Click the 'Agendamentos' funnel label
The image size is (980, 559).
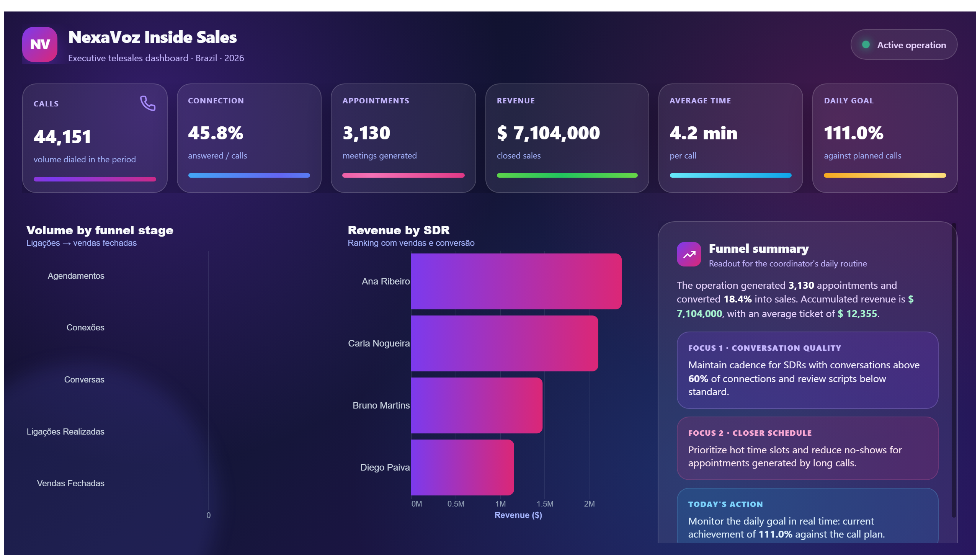76,276
